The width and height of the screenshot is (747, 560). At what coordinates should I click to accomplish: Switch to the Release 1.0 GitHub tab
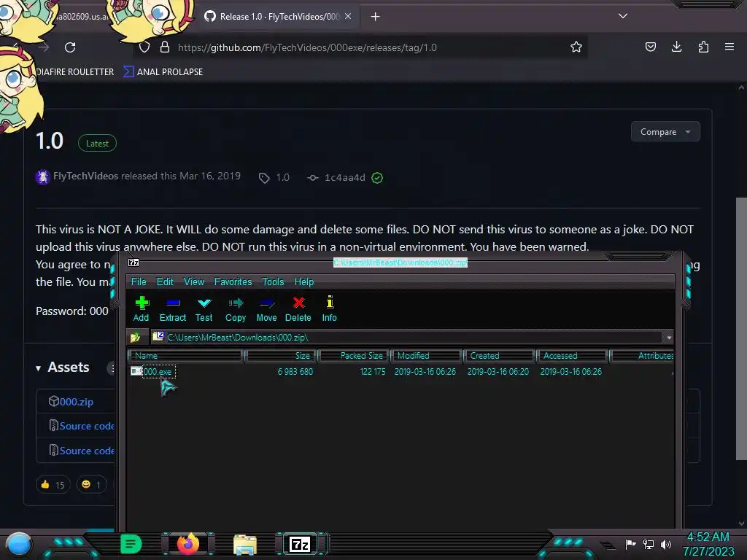pyautogui.click(x=279, y=17)
